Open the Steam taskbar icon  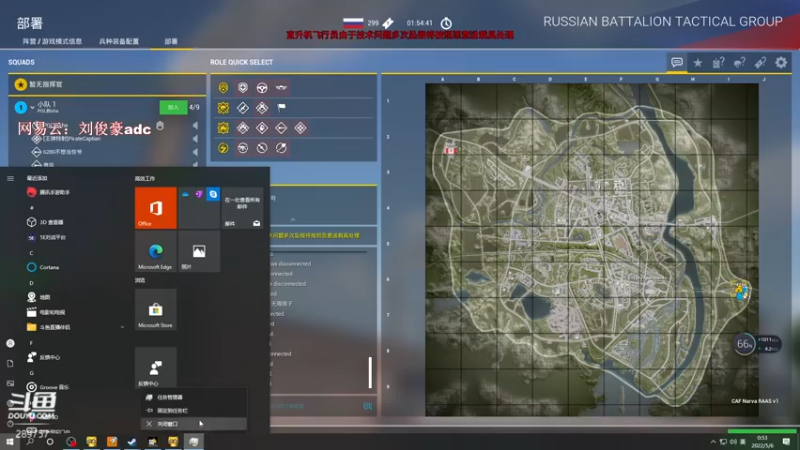click(x=132, y=442)
